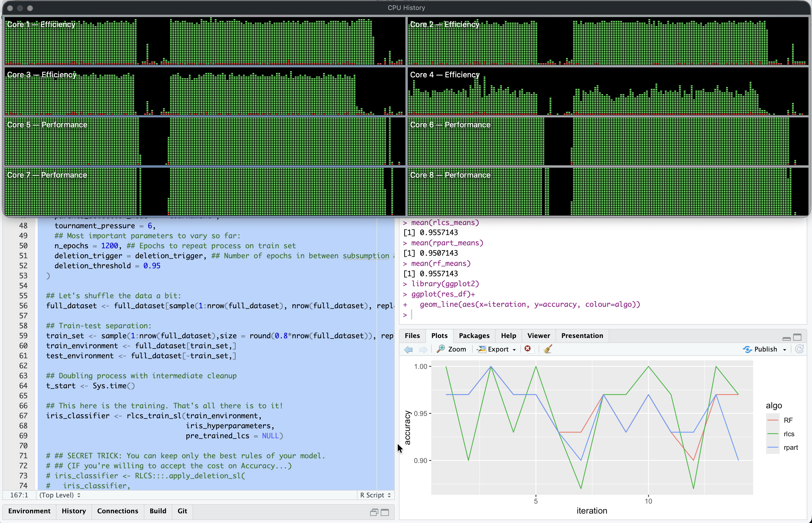Minimize the Environment pane

pyautogui.click(x=374, y=512)
